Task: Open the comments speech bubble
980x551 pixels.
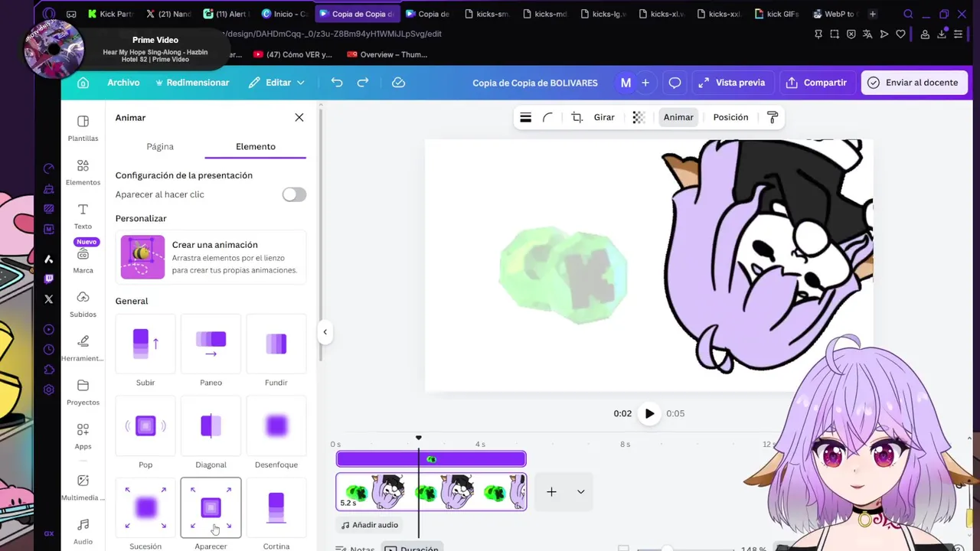Action: point(675,83)
